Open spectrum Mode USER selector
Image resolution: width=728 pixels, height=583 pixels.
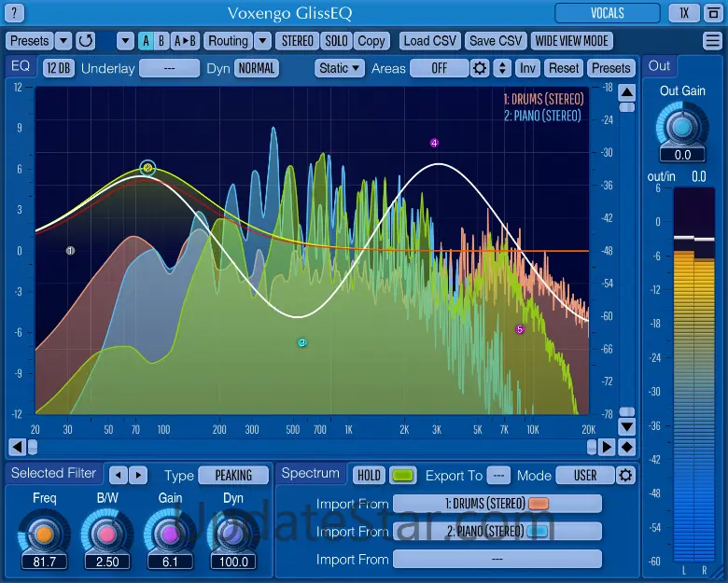tap(585, 476)
